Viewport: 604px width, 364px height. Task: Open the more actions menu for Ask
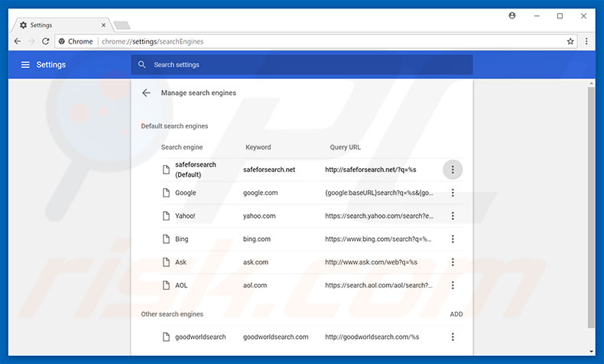tap(453, 262)
